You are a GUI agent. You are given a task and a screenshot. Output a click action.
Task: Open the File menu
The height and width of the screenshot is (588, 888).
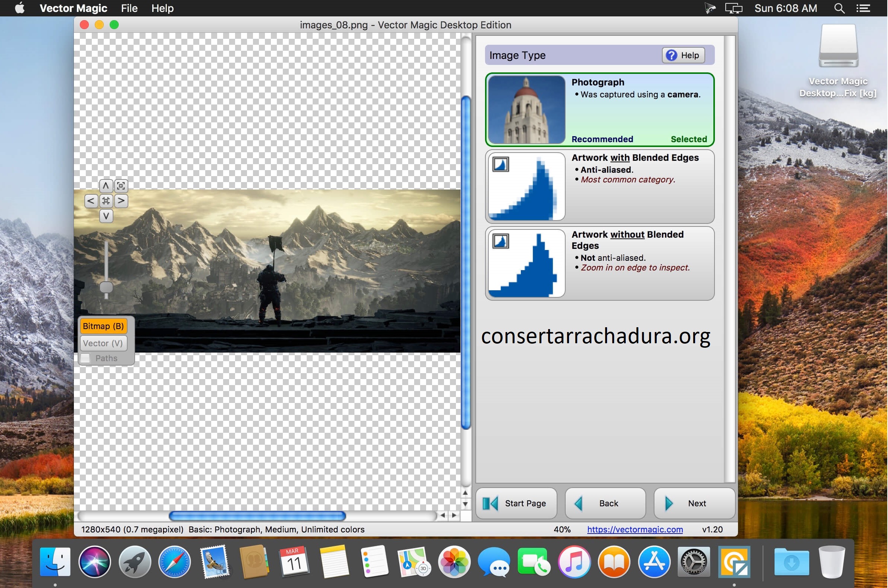(129, 8)
